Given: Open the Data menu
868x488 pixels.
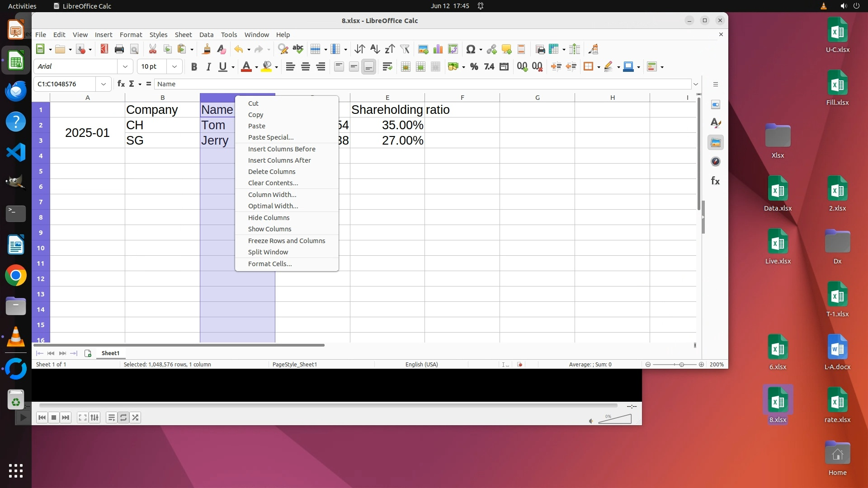Looking at the screenshot, I should [206, 35].
